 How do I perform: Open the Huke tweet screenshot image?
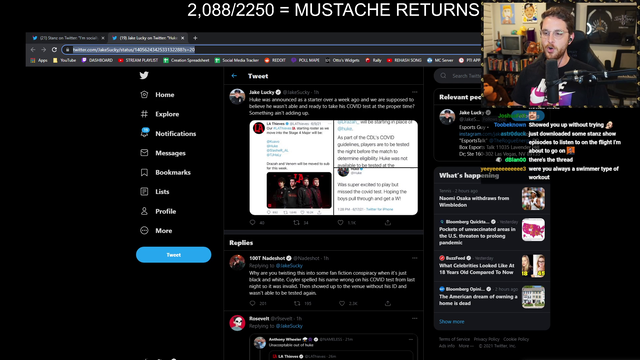[x=376, y=191]
